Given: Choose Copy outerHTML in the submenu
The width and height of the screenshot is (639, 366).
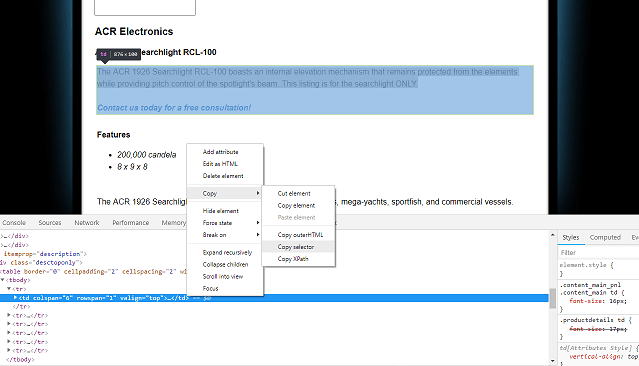Looking at the screenshot, I should 300,235.
